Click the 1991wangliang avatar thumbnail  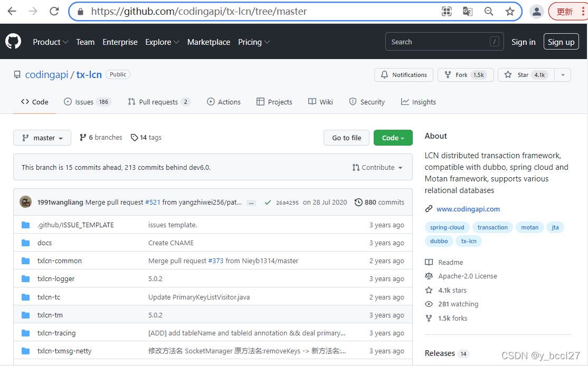tap(25, 202)
